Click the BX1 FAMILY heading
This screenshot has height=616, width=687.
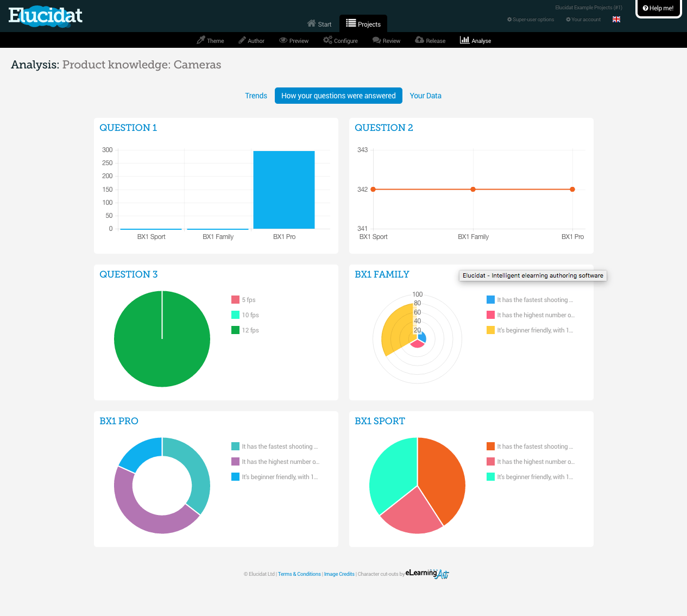click(382, 274)
